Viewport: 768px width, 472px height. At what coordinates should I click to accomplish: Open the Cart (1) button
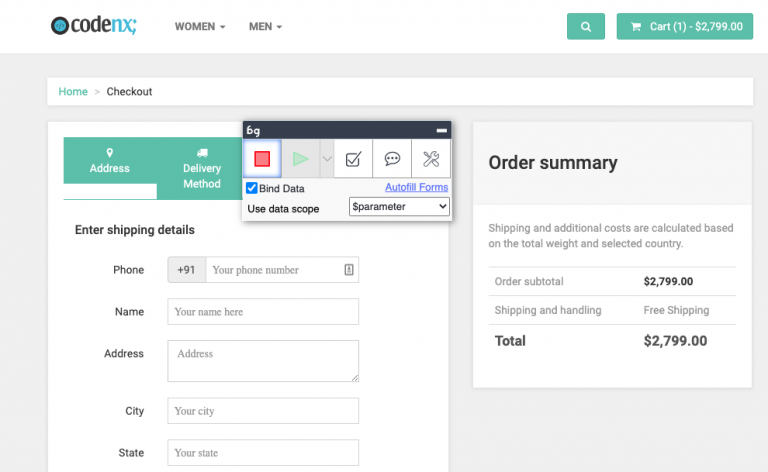click(684, 27)
